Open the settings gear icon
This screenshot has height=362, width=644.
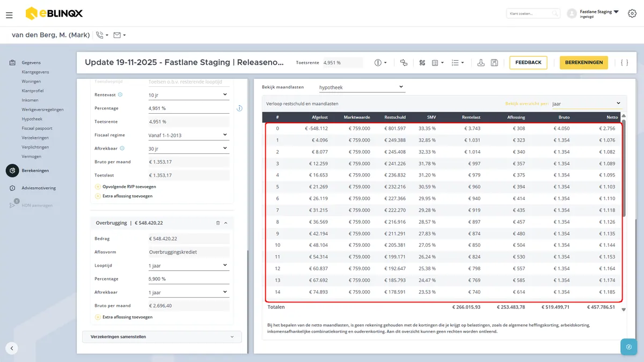point(632,13)
